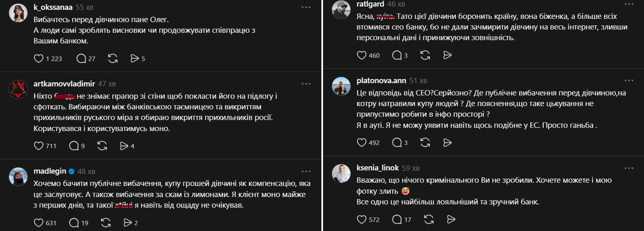Repost platonova.ann's comment
644x231 pixels.
425,143
